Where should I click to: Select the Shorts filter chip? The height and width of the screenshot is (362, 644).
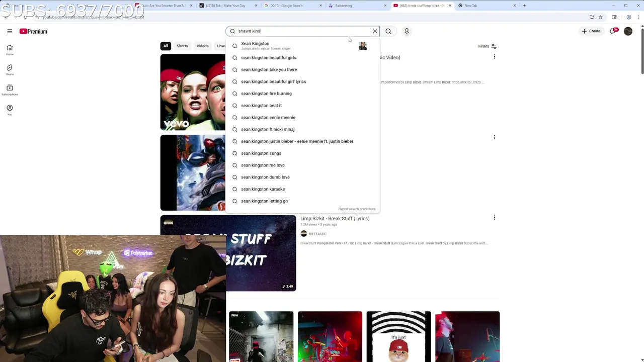[x=182, y=46]
